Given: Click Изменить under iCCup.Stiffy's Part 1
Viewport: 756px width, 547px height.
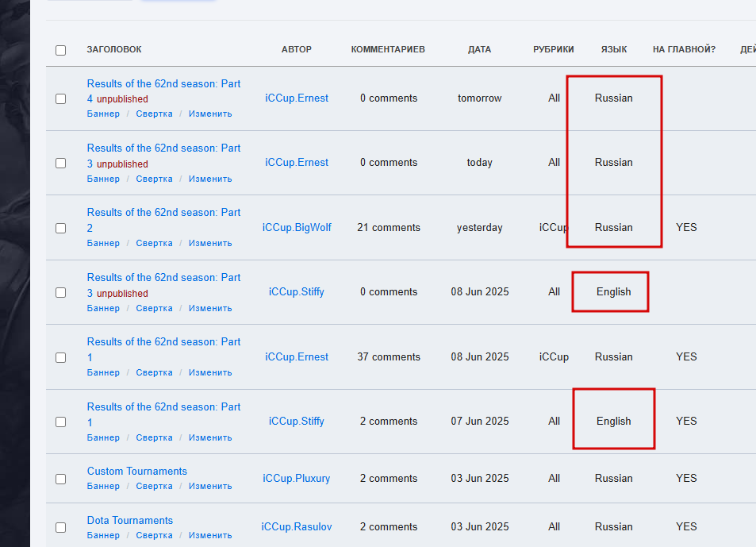Looking at the screenshot, I should (x=210, y=438).
